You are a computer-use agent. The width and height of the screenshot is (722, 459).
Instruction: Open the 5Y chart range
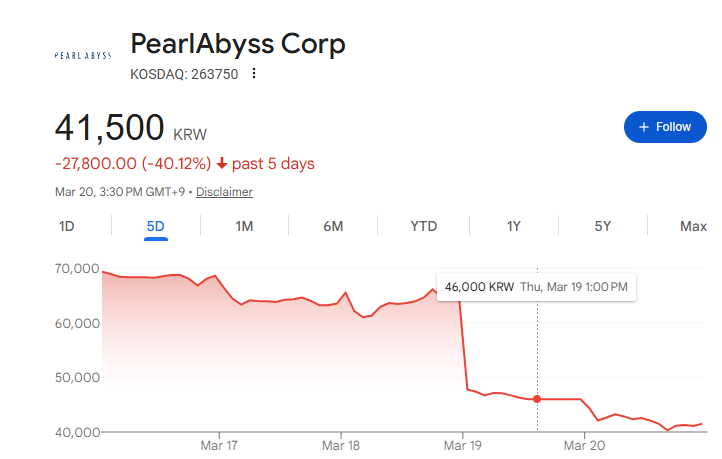603,226
